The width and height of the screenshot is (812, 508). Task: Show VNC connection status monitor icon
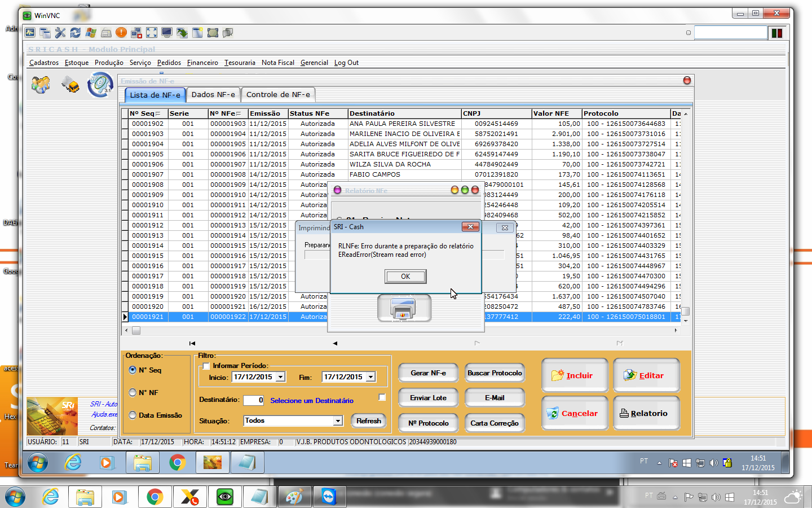click(x=30, y=33)
